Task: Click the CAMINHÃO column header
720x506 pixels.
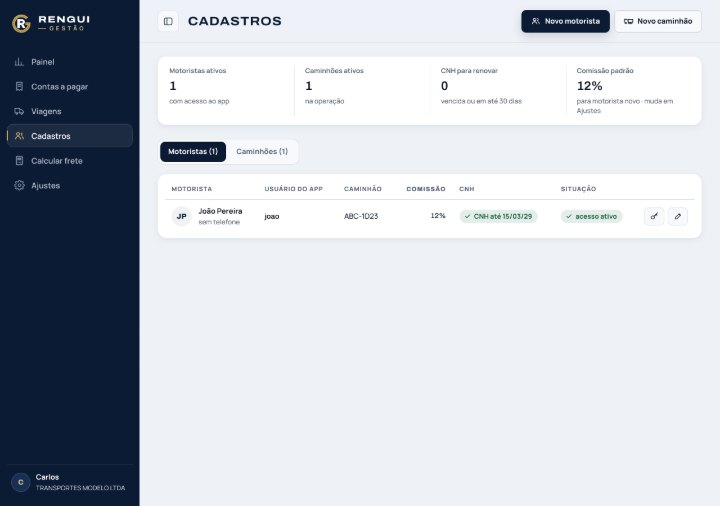Action: pos(363,189)
